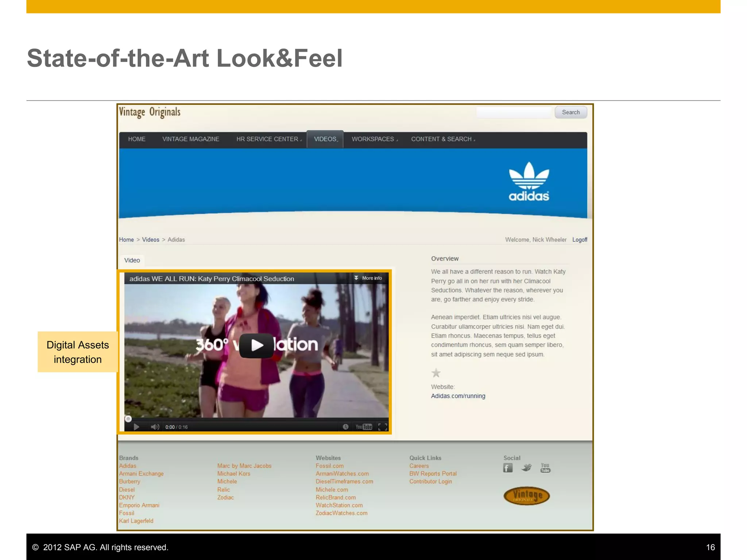Click the Welcome, Nick Wheeler text
This screenshot has width=747, height=560.
[x=536, y=240]
